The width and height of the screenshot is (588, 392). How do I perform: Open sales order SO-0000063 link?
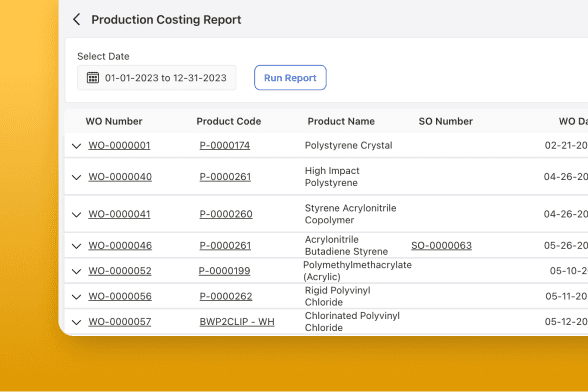(441, 246)
